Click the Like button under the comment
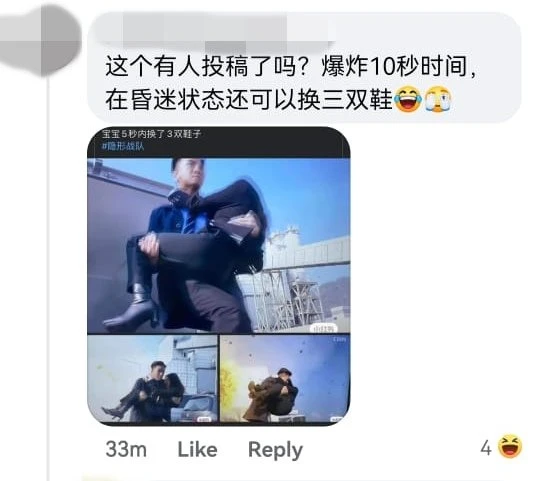The width and height of the screenshot is (540, 481). [x=197, y=450]
